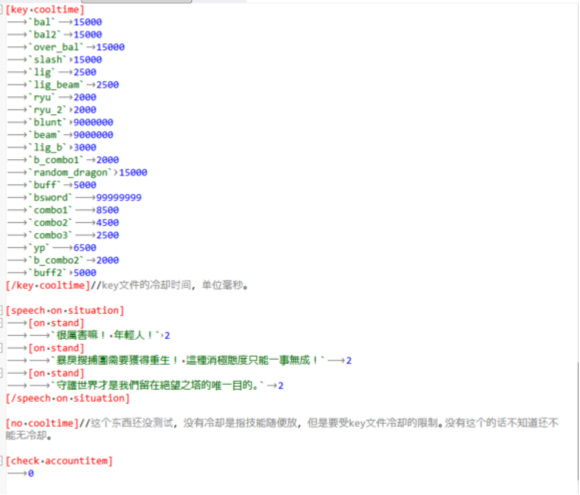
Task: Click value 2000 of `b_combo1`
Action: pyautogui.click(x=108, y=160)
